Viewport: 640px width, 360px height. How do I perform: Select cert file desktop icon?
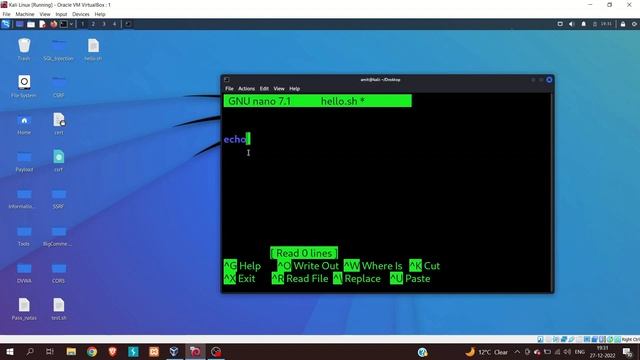coord(59,124)
